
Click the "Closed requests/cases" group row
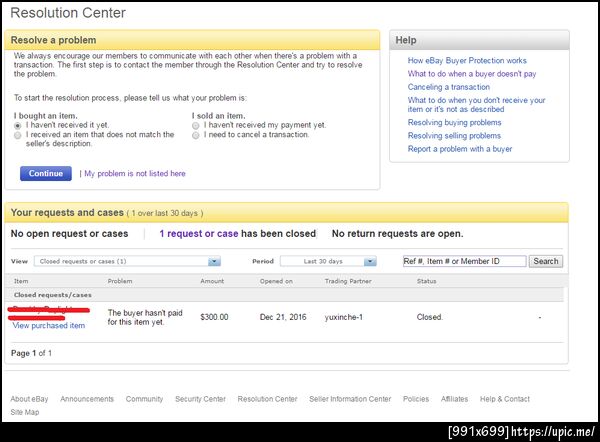point(284,295)
